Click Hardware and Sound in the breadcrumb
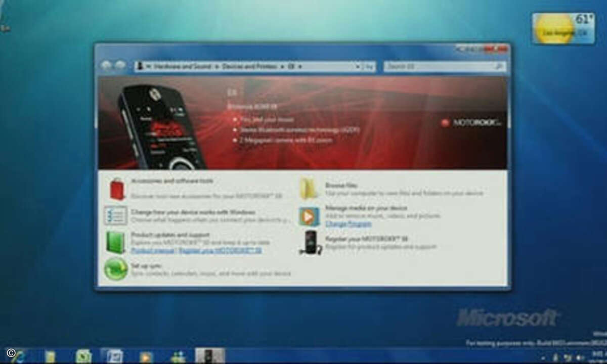Image resolution: width=607 pixels, height=364 pixels. click(183, 66)
